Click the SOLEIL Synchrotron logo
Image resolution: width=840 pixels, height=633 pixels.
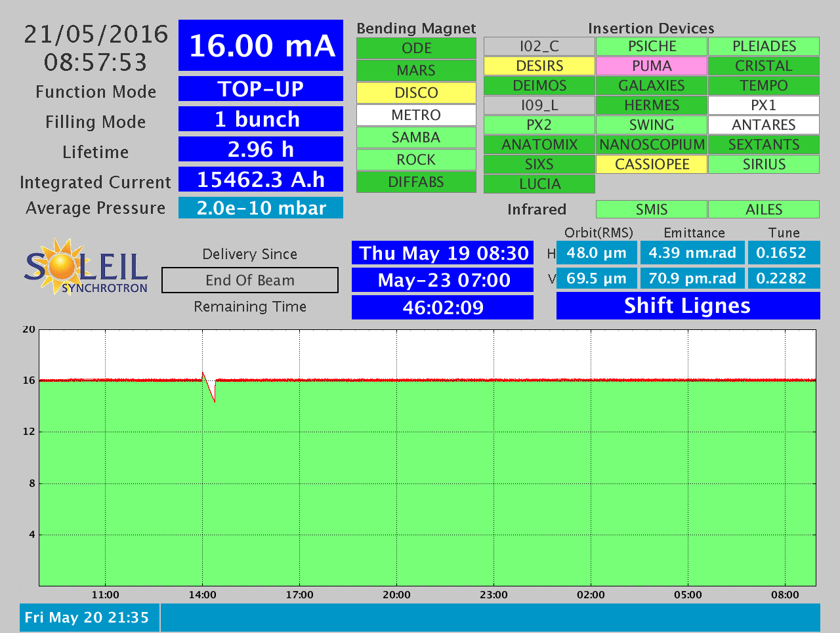86,266
